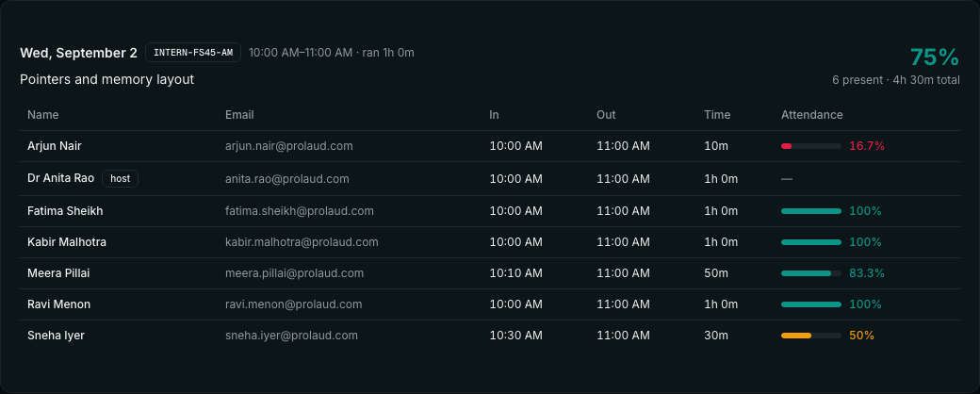Click the 6 present · 4h 30m total summary
Viewport: 980px width, 394px height.
point(895,80)
